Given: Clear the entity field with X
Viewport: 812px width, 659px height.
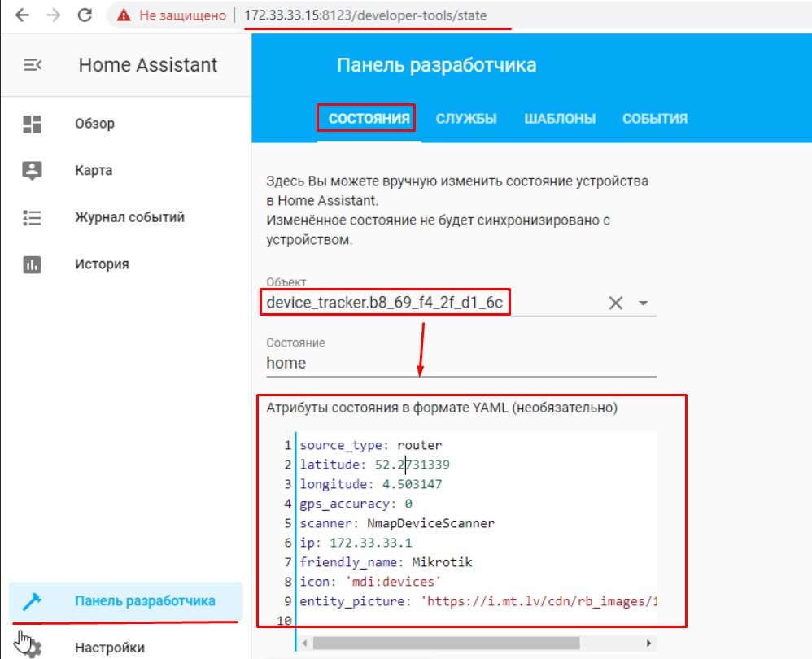Looking at the screenshot, I should [616, 303].
